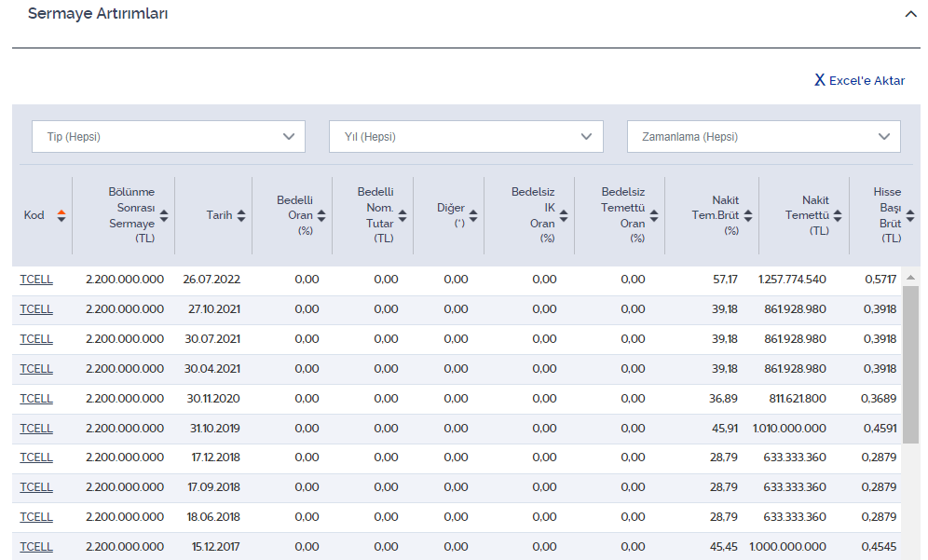Click the Tarih column header label
This screenshot has width=928, height=560.
coord(219,215)
